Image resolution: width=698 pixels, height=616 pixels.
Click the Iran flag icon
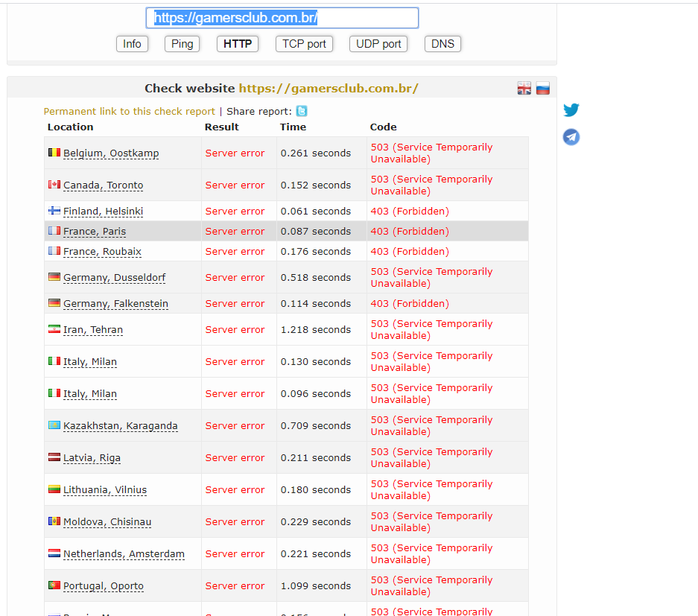[54, 329]
